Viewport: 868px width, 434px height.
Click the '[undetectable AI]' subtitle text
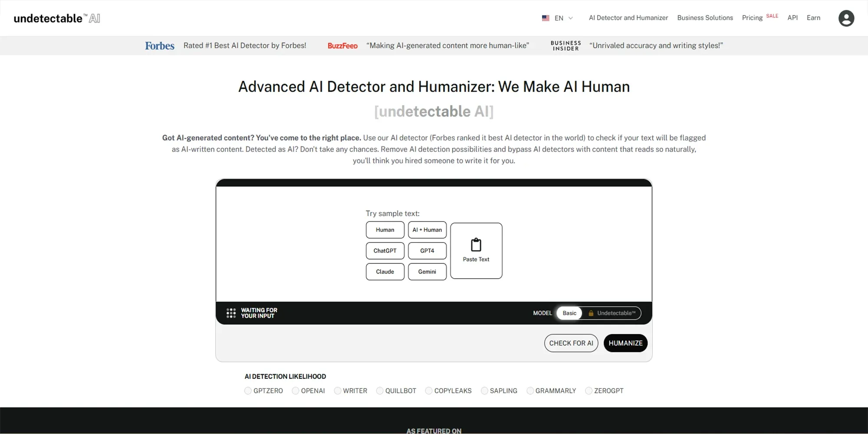434,112
